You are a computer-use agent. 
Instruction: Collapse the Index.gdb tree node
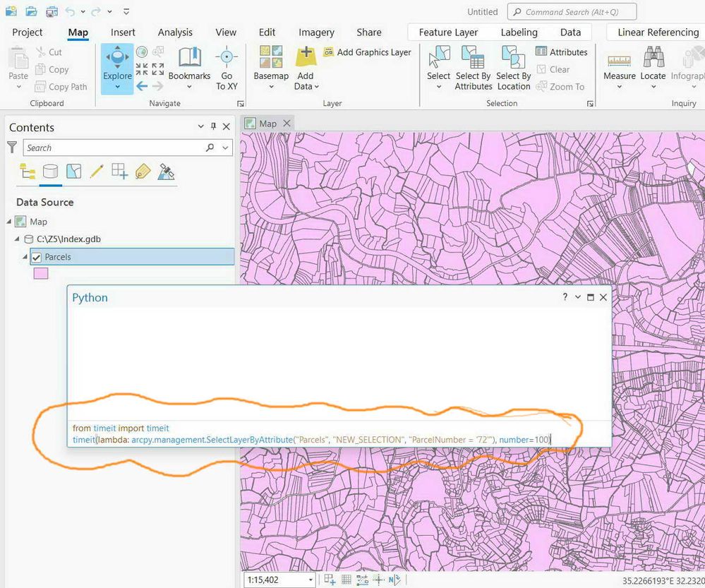point(17,239)
